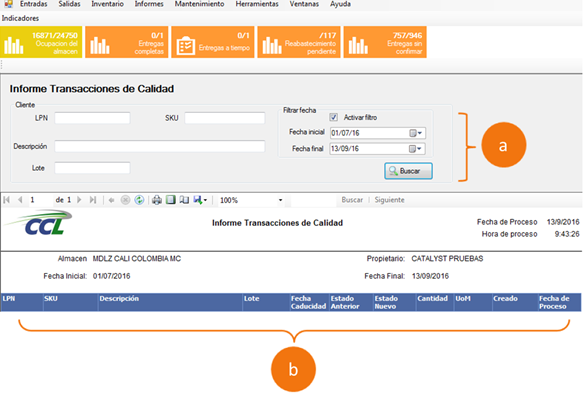Open the Fecha final calendar dropdown
The image size is (586, 393).
click(x=416, y=149)
